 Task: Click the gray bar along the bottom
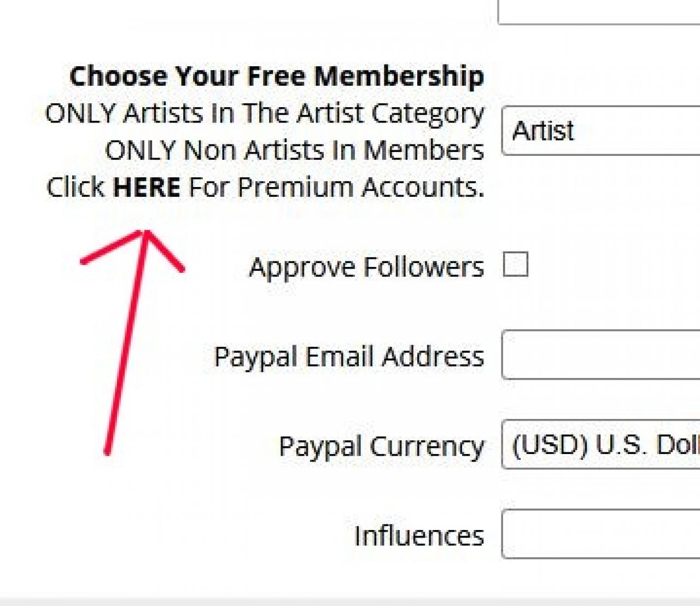pos(350,601)
